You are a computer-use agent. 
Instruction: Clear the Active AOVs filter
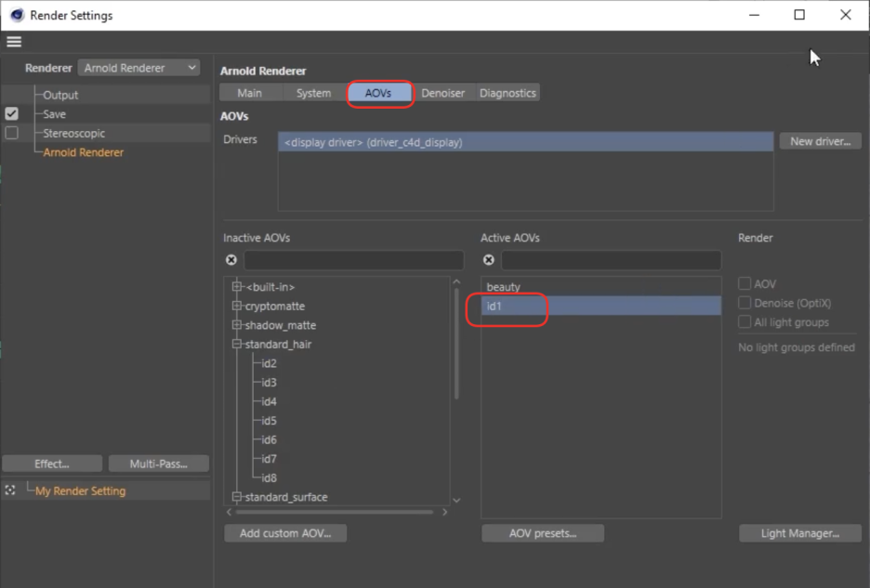[488, 259]
